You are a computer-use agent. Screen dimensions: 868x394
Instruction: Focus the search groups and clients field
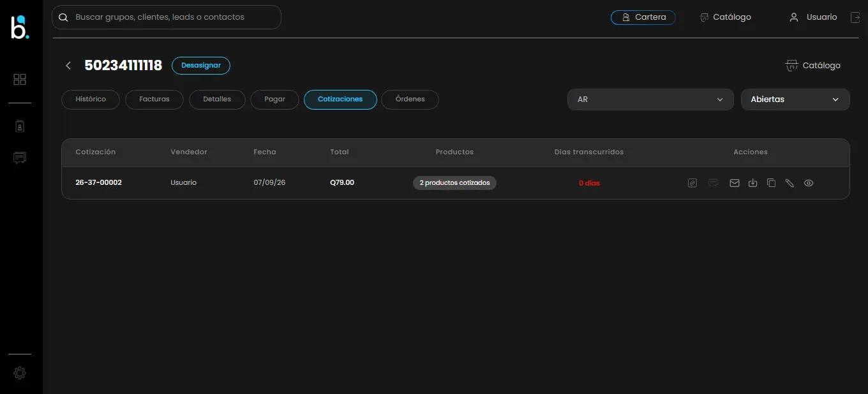pos(167,17)
